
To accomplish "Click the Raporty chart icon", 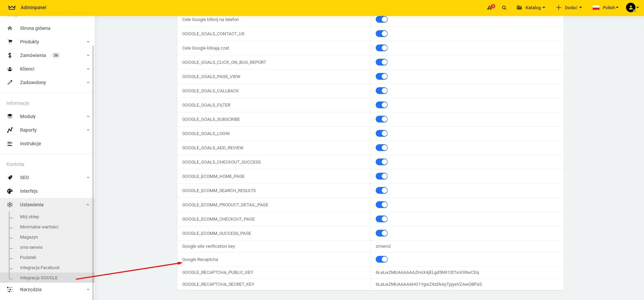I will (10, 130).
